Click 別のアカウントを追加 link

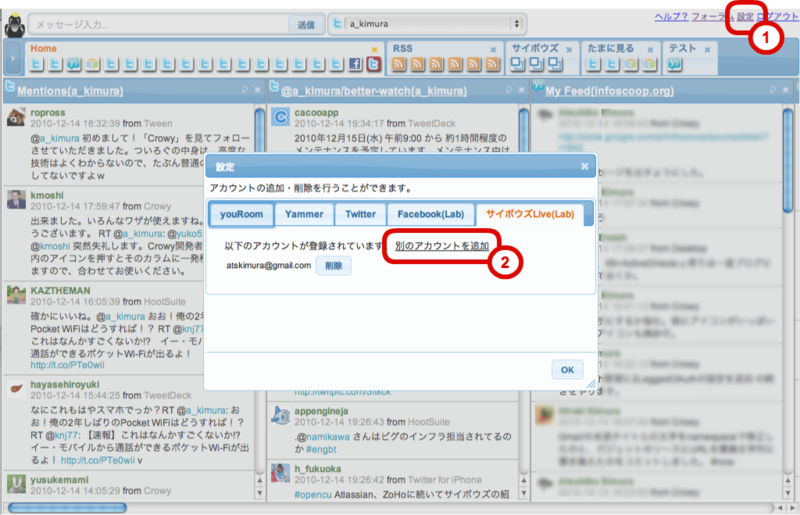coord(442,246)
